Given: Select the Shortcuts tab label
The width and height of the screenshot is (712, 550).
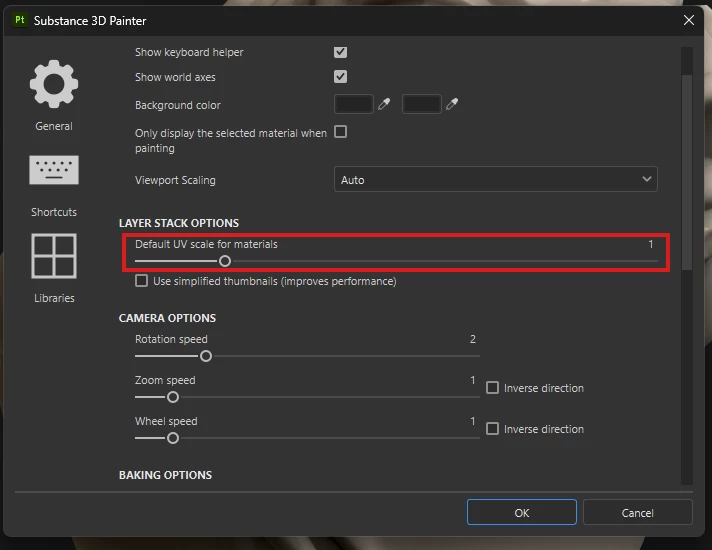Looking at the screenshot, I should click(54, 212).
